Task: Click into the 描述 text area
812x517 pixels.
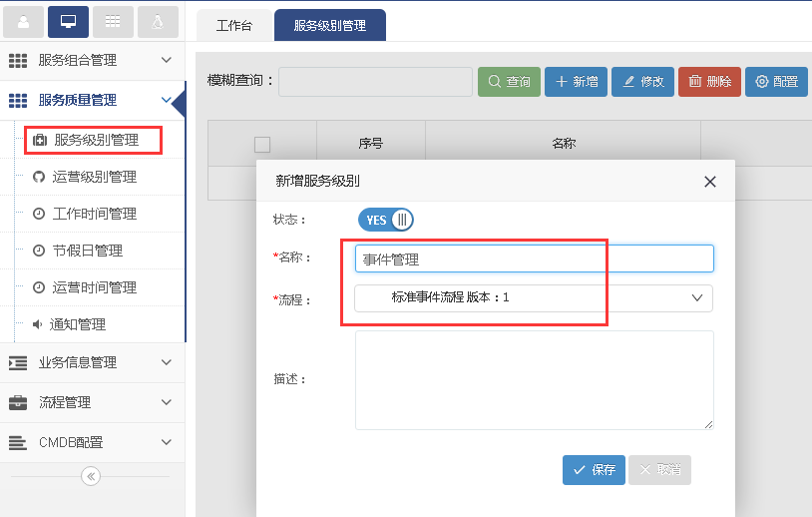Action: pyautogui.click(x=534, y=379)
